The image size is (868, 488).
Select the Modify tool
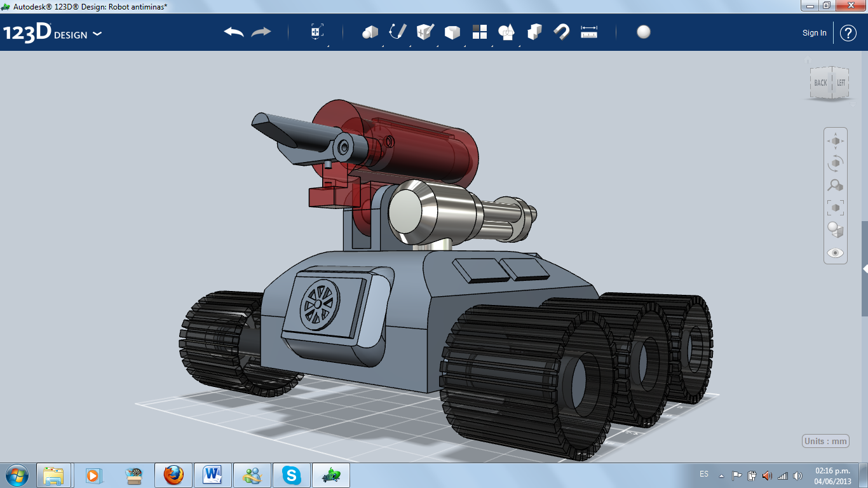pyautogui.click(x=452, y=32)
